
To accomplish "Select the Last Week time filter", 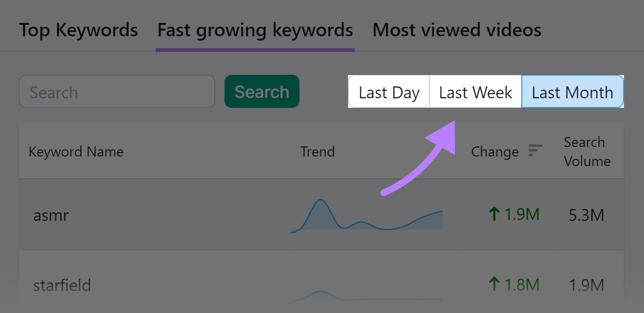I will (475, 92).
